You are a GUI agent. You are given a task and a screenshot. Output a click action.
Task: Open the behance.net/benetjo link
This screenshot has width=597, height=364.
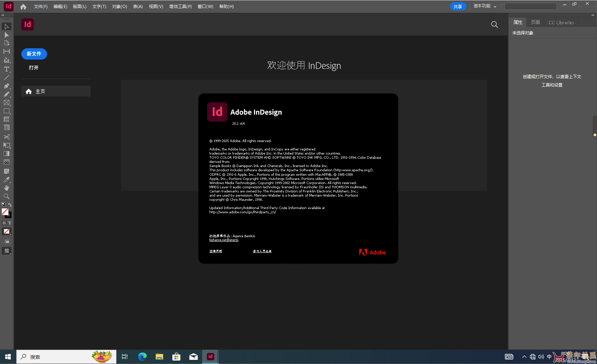coord(224,240)
